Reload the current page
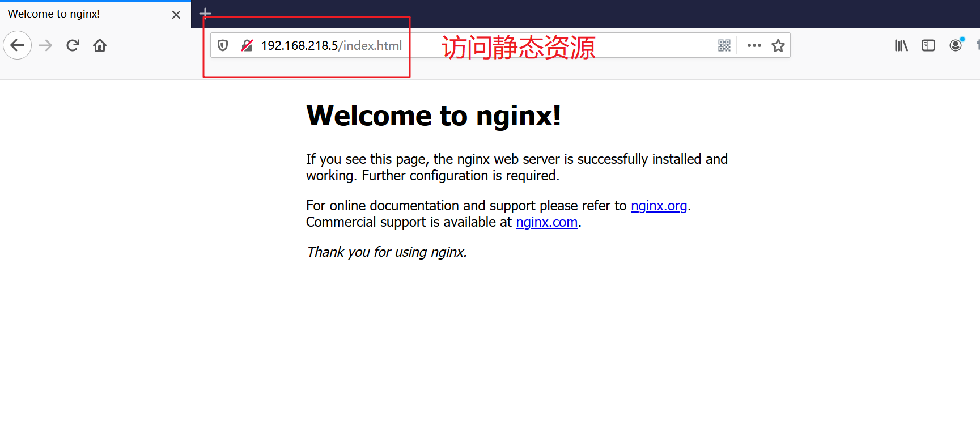This screenshot has width=980, height=437. click(73, 45)
